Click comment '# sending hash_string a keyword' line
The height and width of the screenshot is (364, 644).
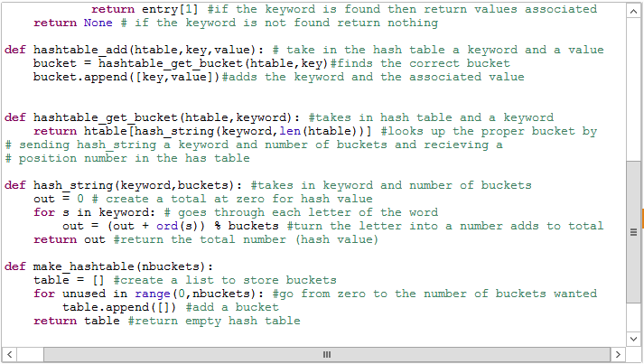[x=254, y=145]
